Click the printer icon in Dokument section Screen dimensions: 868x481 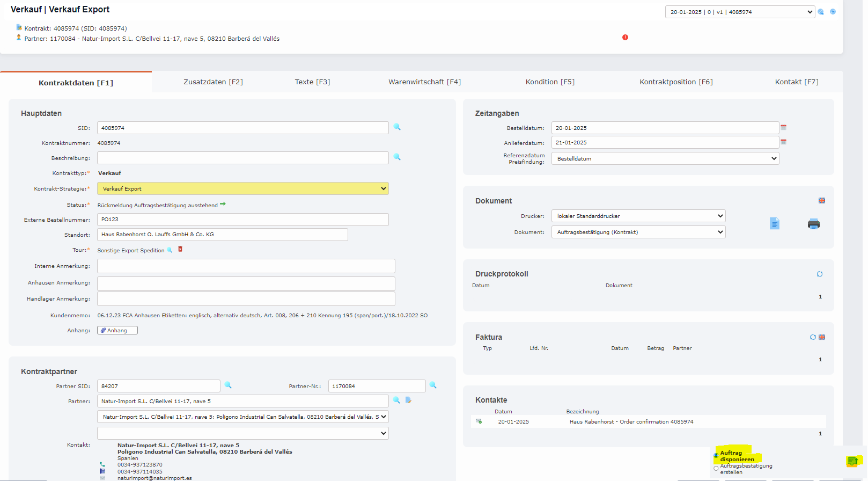(813, 224)
